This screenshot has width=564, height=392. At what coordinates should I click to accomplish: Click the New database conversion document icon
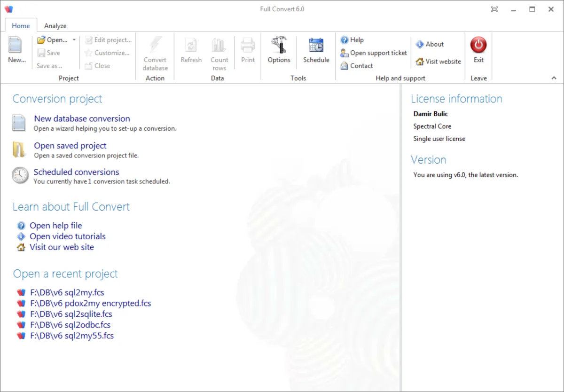(19, 123)
